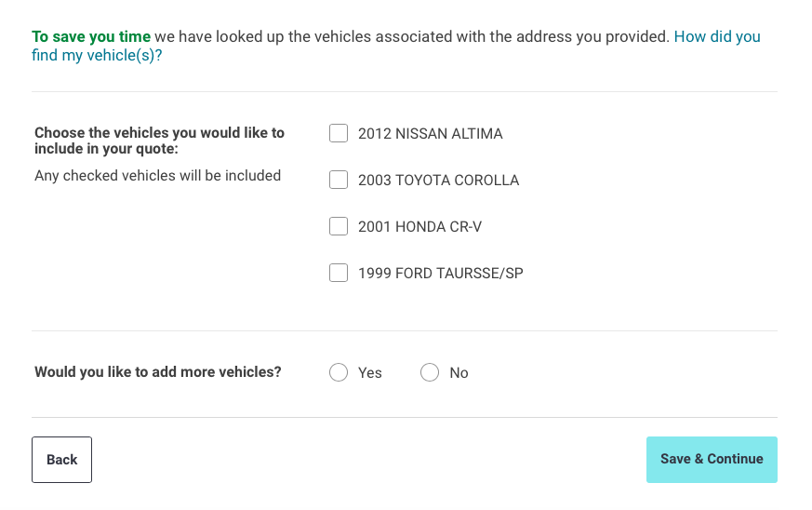The width and height of the screenshot is (812, 510).
Task: Choose the No radio button circle
Action: 430,372
